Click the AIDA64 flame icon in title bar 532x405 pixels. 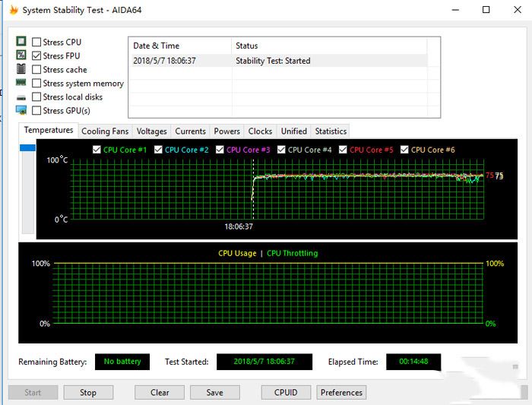(14, 10)
